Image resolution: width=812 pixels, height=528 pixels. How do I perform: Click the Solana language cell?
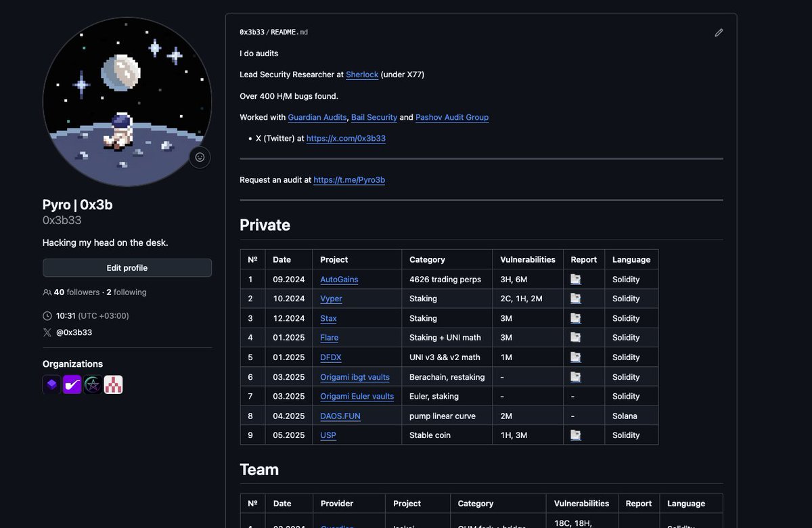click(x=631, y=416)
